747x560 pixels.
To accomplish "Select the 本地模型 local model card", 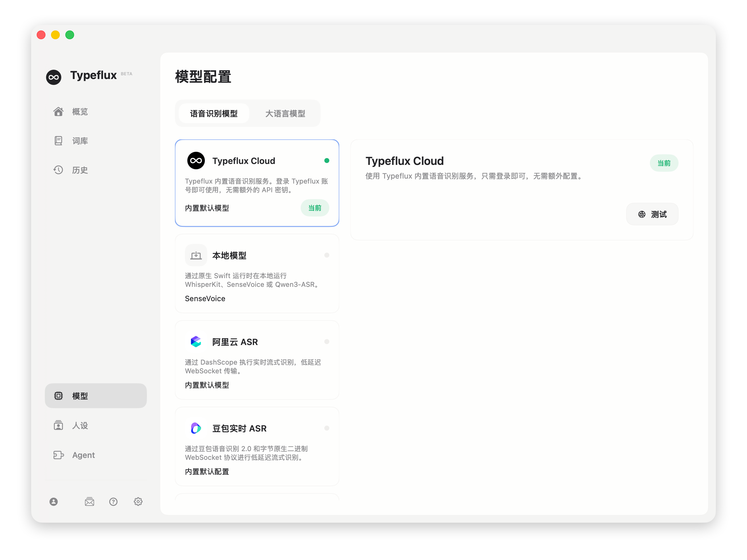I will 257,273.
